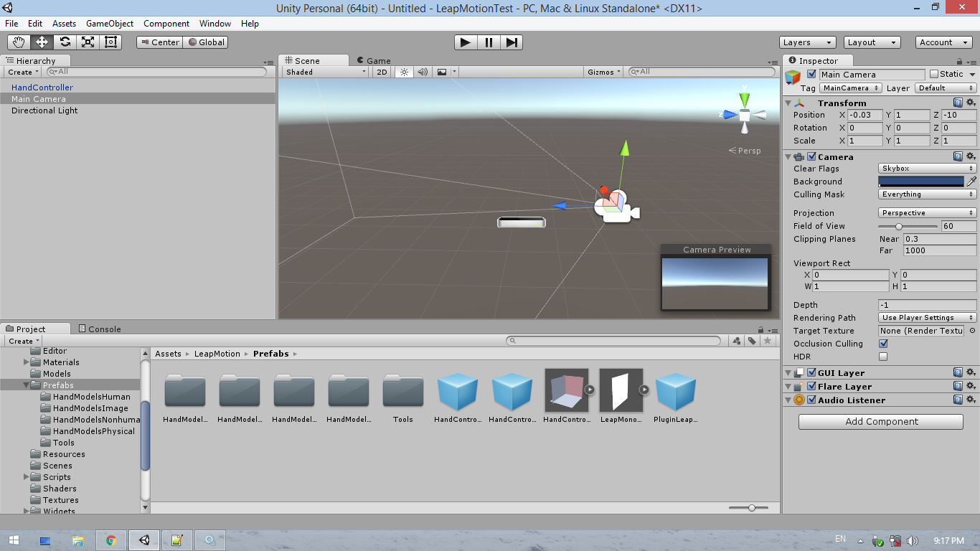Switch to the Game tab
The height and width of the screenshot is (551, 980).
tap(373, 61)
